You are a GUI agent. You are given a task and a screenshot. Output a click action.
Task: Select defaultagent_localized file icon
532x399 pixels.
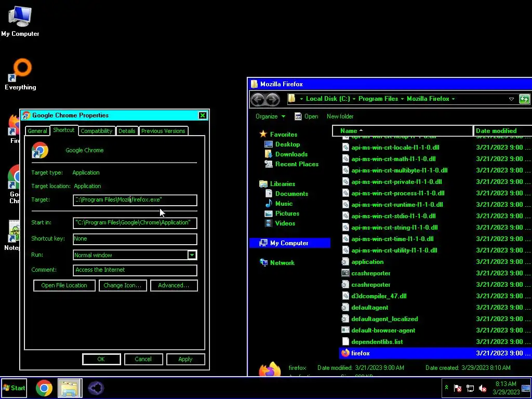(x=345, y=319)
